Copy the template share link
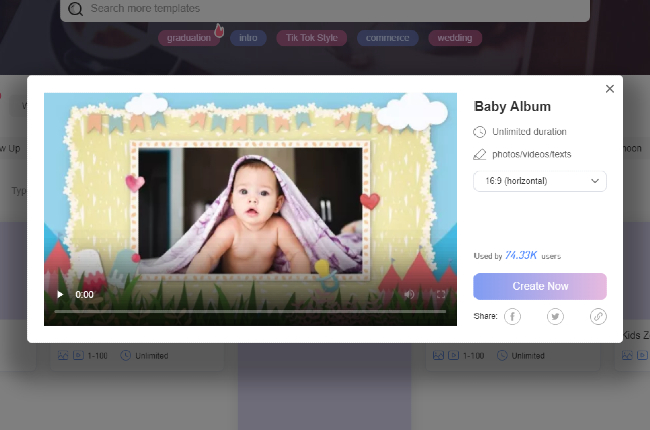Screen dimensions: 650x430 (x=598, y=316)
